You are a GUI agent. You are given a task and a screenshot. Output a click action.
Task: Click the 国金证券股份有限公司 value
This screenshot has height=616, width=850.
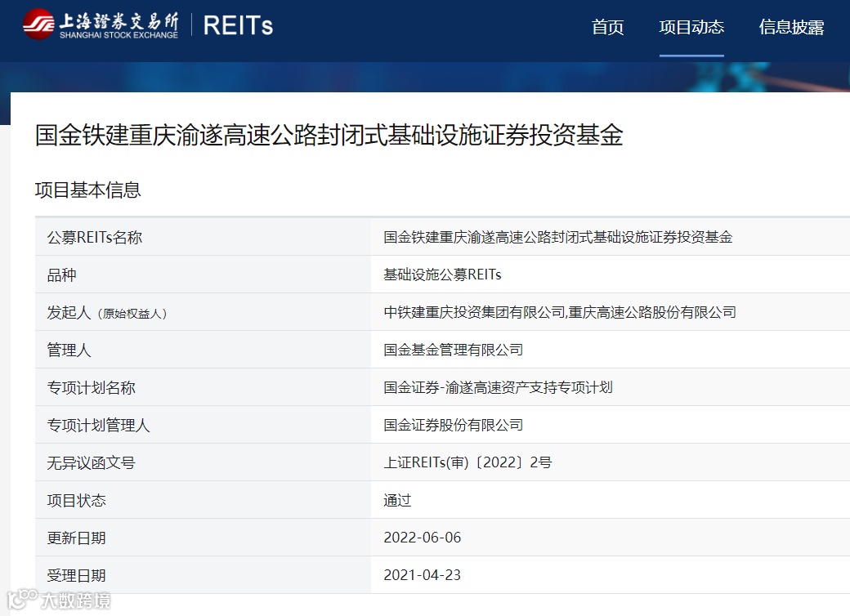click(x=453, y=426)
